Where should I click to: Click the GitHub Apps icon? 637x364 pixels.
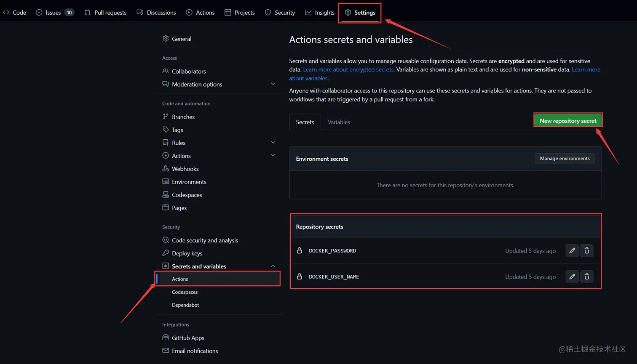(166, 337)
